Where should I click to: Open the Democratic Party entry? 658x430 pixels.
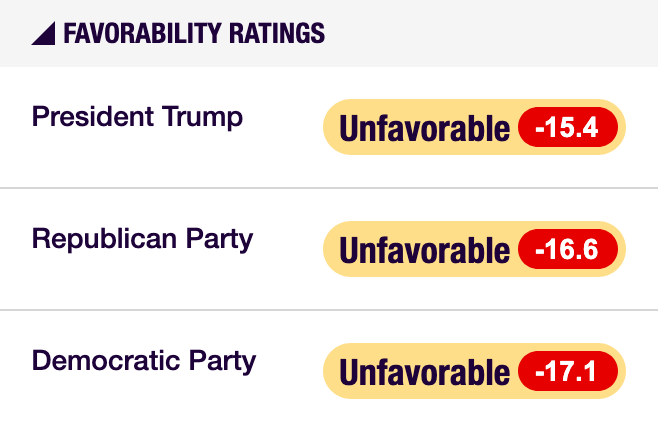pos(144,361)
